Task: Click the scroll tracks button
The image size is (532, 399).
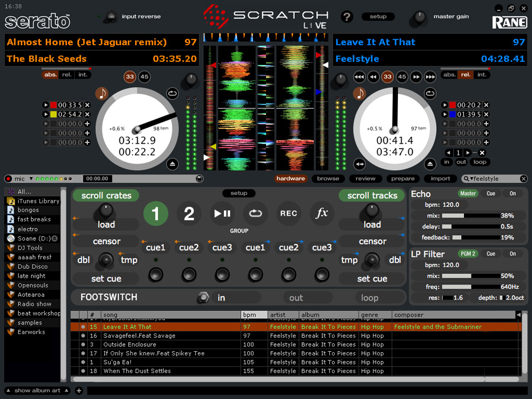Action: click(372, 195)
